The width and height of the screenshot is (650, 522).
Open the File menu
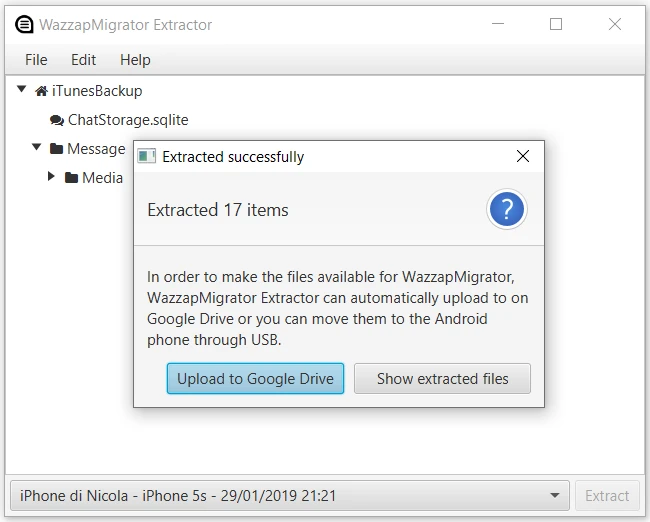(36, 60)
